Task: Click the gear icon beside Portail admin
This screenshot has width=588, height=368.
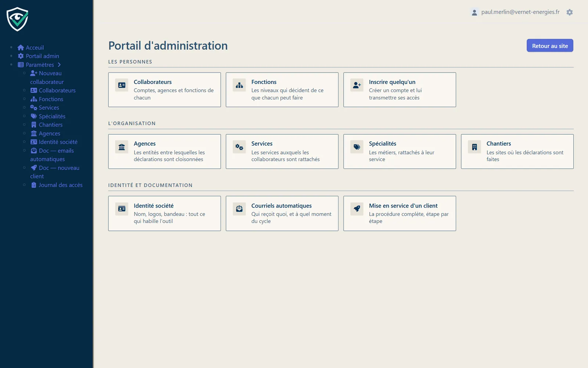Action: 21,56
